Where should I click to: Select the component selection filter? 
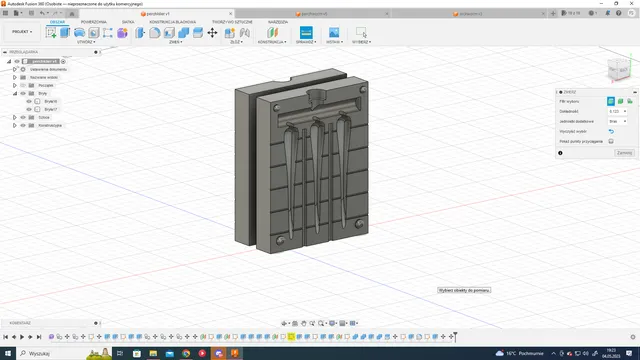(x=630, y=101)
